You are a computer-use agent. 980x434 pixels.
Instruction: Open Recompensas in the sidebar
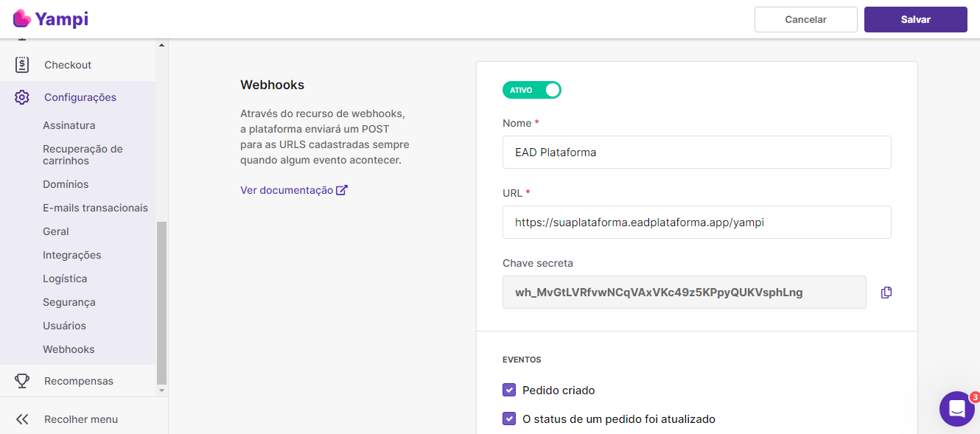point(79,381)
